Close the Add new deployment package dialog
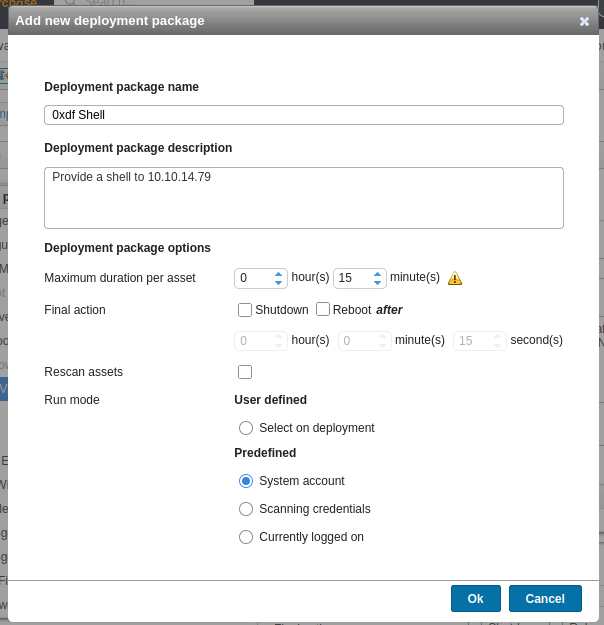 click(584, 21)
